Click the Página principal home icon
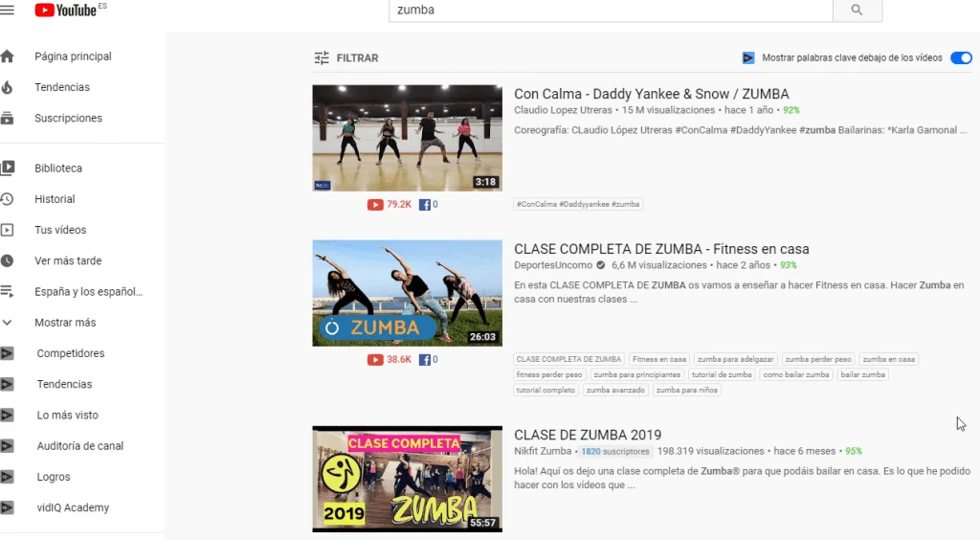The height and width of the screenshot is (540, 980). coord(7,56)
